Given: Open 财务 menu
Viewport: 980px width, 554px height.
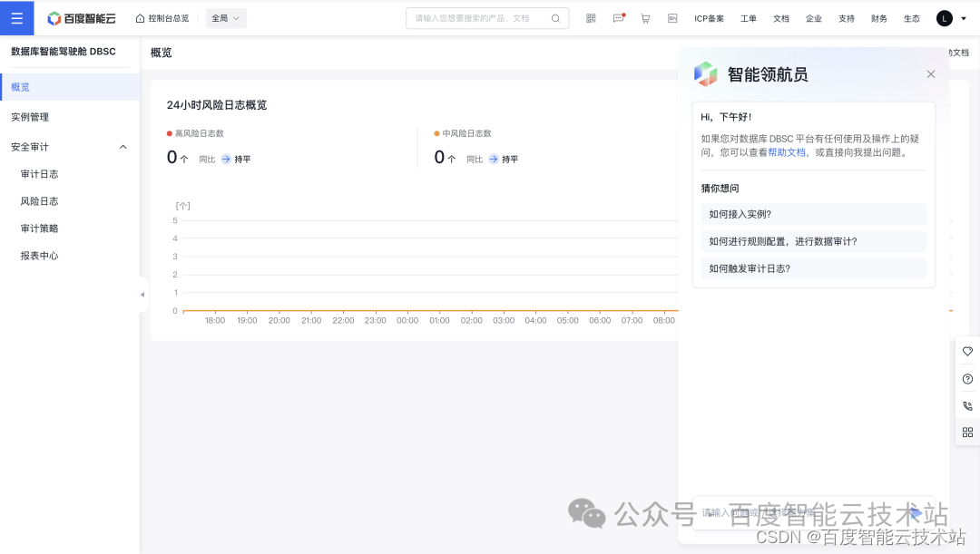Looking at the screenshot, I should tap(878, 18).
